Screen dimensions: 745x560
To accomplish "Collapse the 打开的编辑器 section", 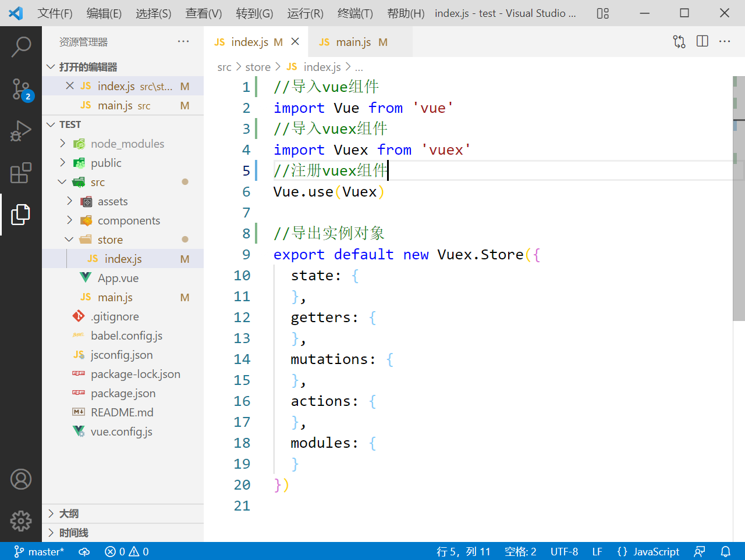I will [x=123, y=67].
